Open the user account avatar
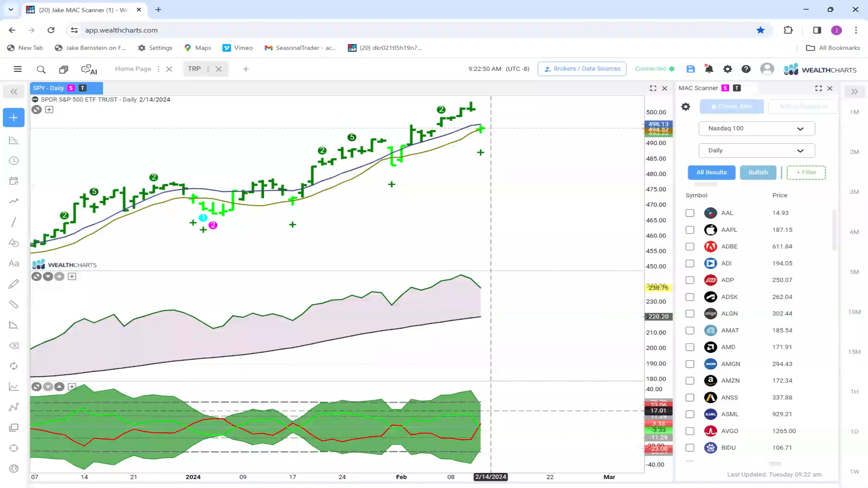The height and width of the screenshot is (488, 868). tap(767, 69)
